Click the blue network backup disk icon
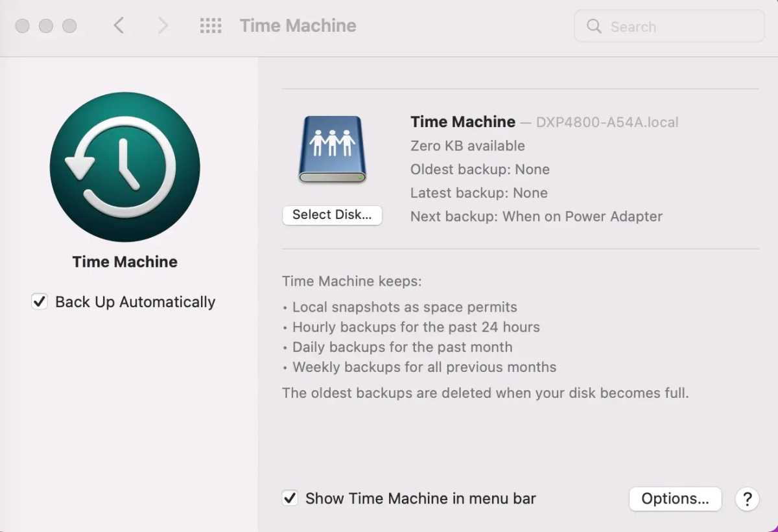The height and width of the screenshot is (532, 778). coord(332,148)
